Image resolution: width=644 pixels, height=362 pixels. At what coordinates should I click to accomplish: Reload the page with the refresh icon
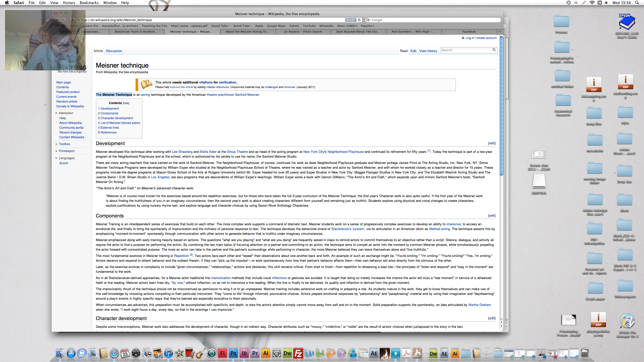[359, 20]
